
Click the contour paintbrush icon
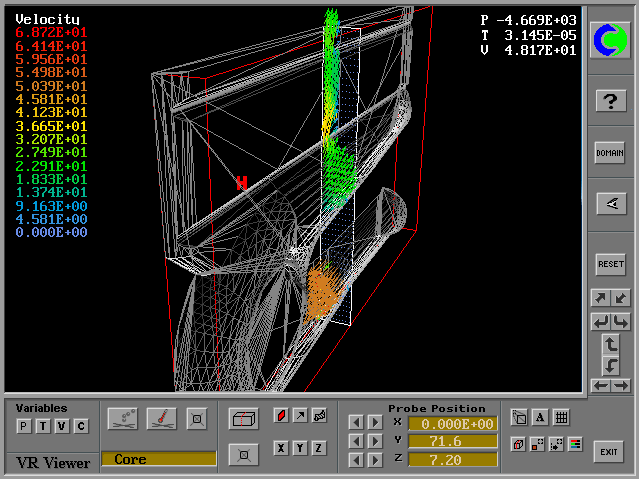pos(160,418)
